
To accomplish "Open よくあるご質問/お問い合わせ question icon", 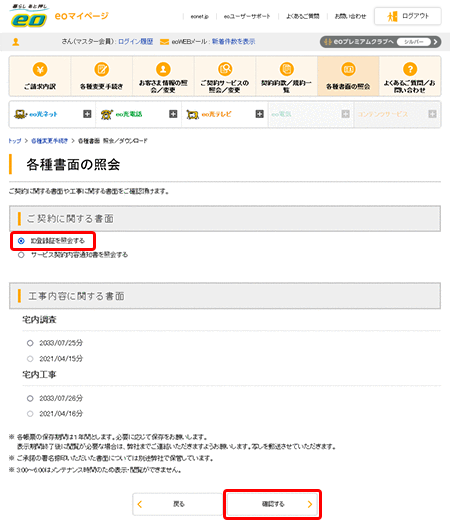I will coord(410,69).
